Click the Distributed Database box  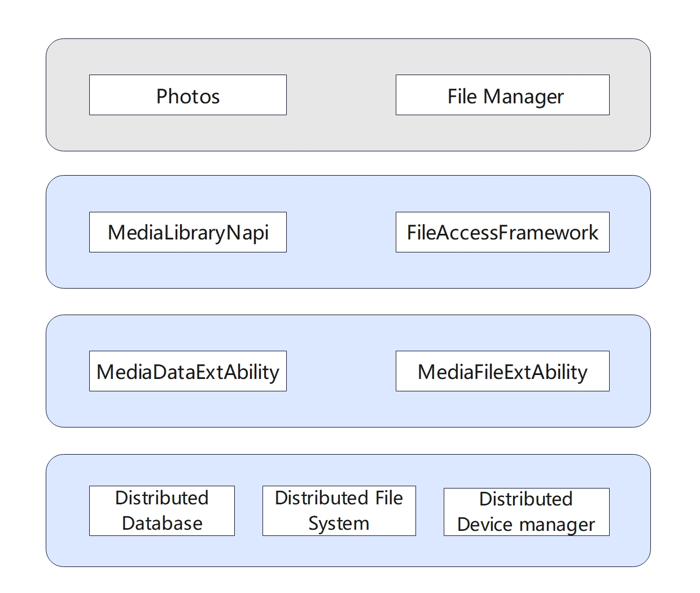point(161,511)
